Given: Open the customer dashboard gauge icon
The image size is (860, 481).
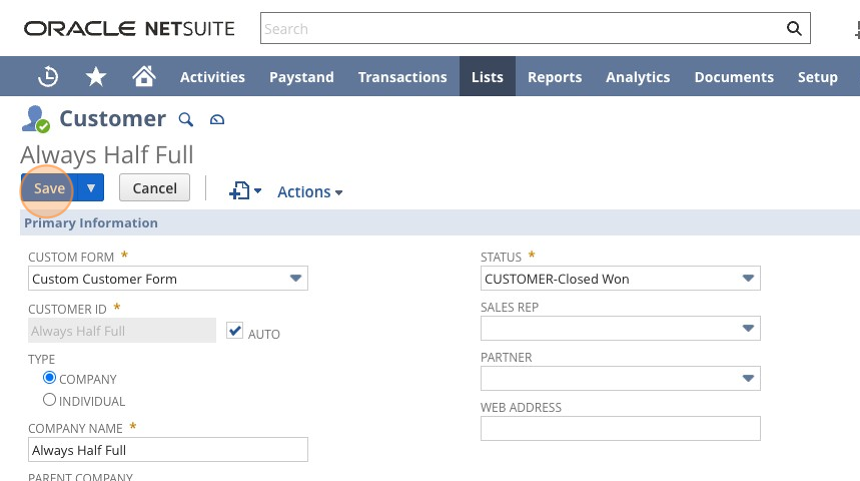Looking at the screenshot, I should click(217, 119).
